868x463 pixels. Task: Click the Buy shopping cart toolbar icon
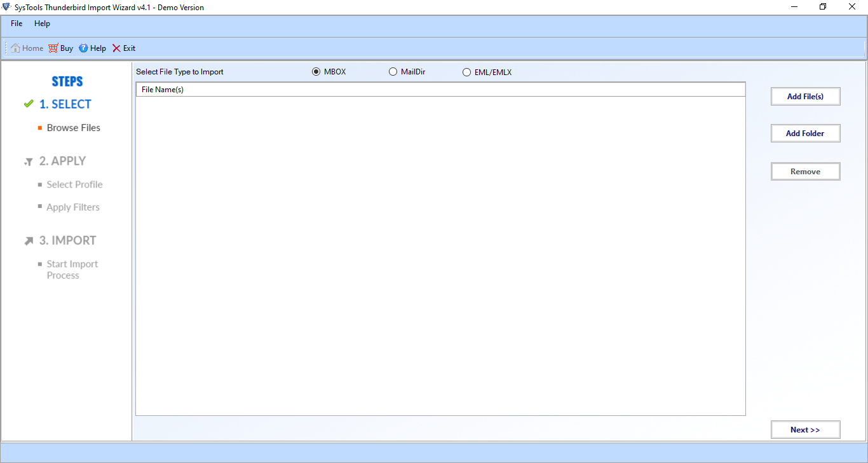click(53, 48)
